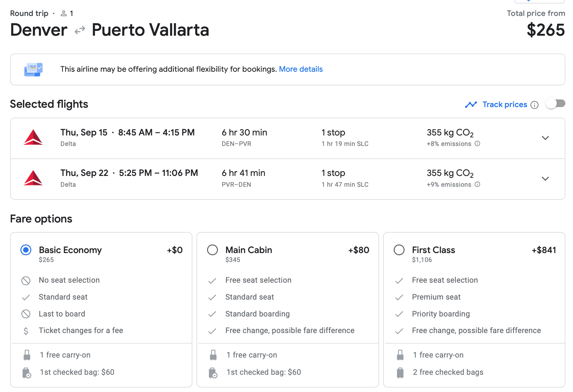Screen dimensions: 573x392
Task: Enable the Track prices toggle
Action: point(555,104)
